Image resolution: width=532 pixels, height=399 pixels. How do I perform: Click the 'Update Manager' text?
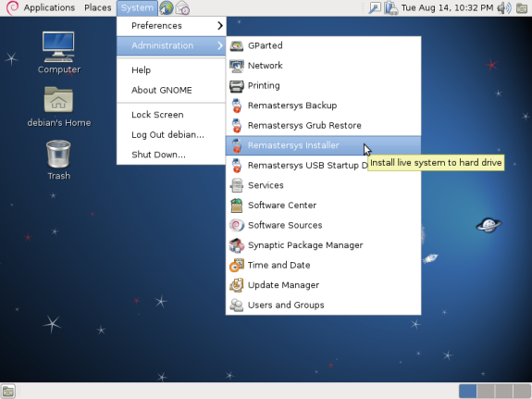tap(284, 285)
